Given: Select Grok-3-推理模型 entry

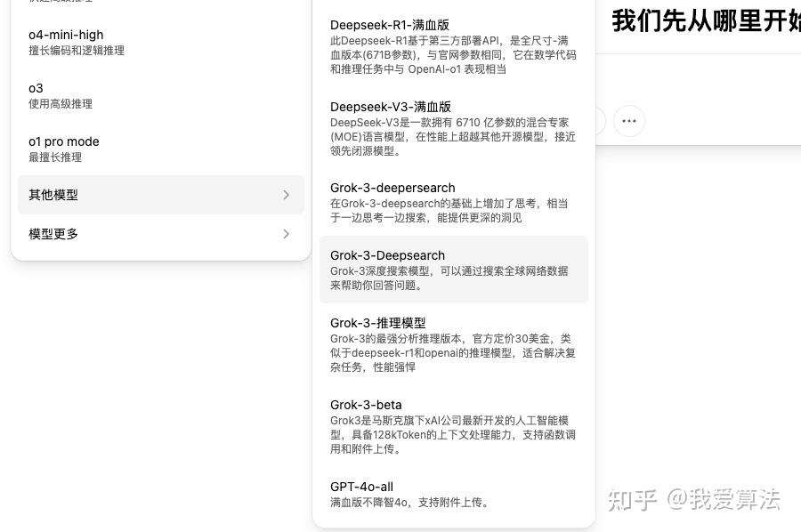Looking at the screenshot, I should pyautogui.click(x=454, y=345).
